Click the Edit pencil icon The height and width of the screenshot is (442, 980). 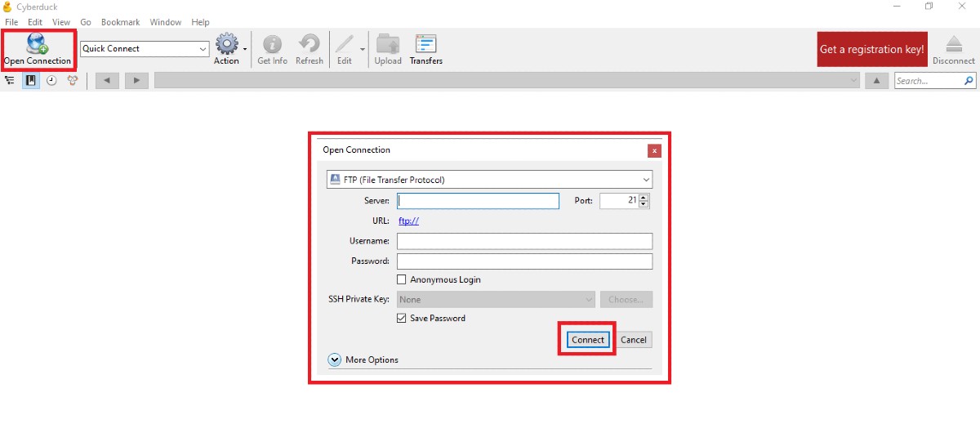tap(345, 44)
